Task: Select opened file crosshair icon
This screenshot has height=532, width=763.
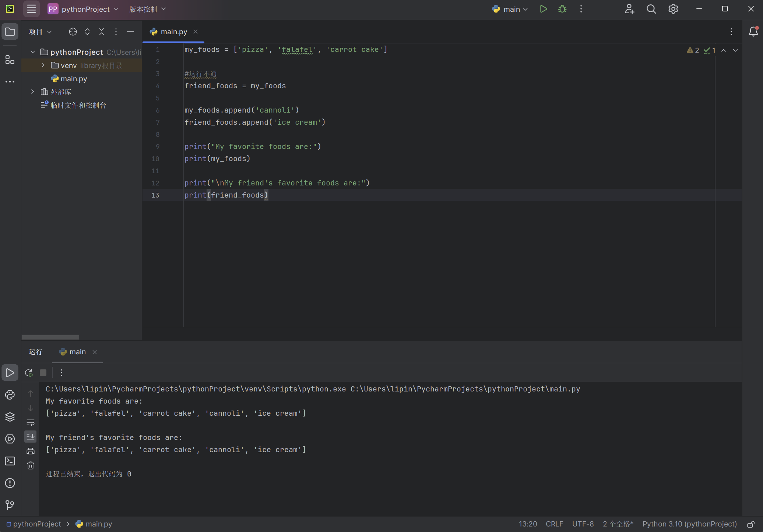Action: (73, 32)
